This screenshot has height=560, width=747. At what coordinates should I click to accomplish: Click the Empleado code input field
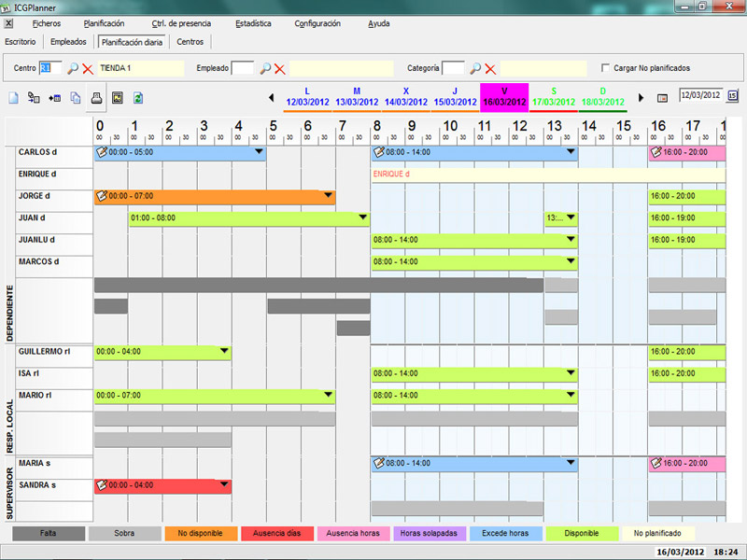click(x=242, y=68)
